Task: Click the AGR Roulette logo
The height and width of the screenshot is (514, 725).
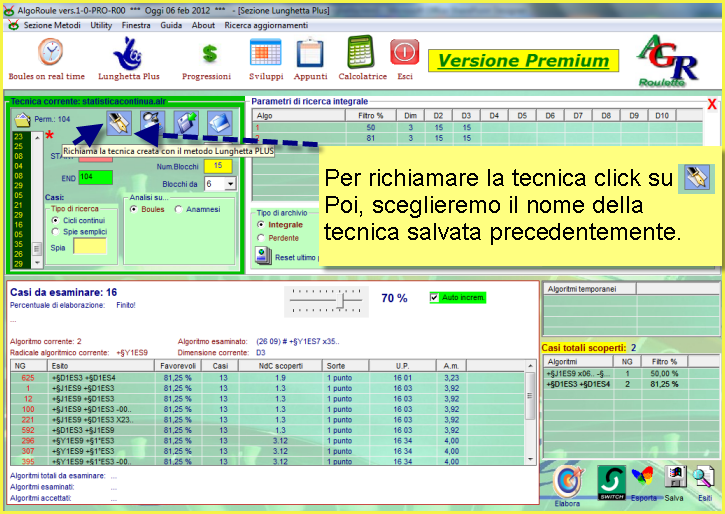Action: 668,61
